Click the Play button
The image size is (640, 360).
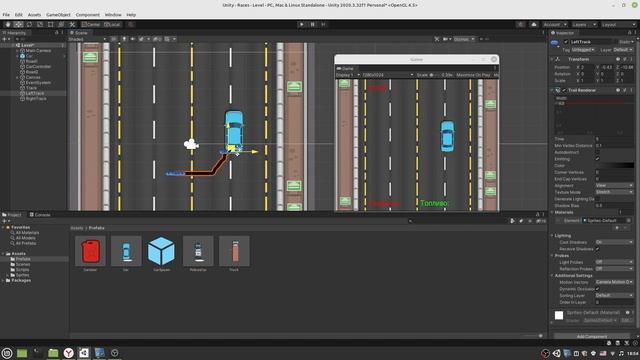tap(302, 24)
